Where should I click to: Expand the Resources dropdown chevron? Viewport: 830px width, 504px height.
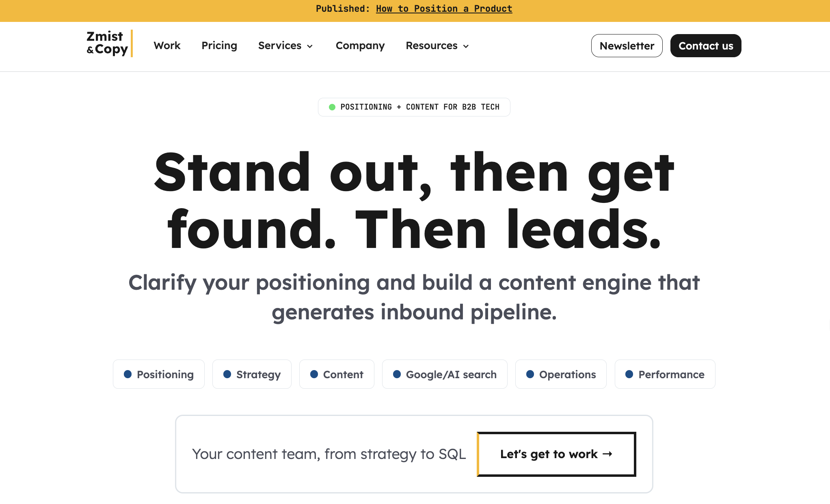(x=466, y=46)
